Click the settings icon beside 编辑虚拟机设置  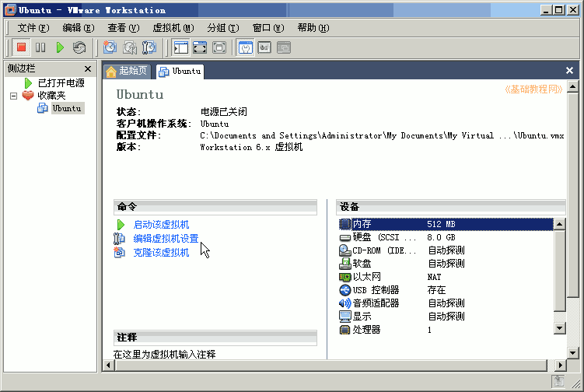point(119,238)
